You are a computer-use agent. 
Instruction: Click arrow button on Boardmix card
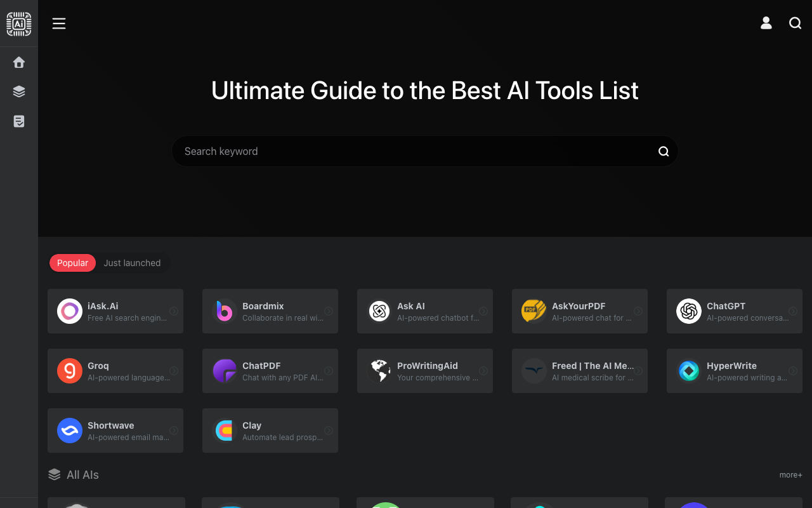click(x=329, y=311)
